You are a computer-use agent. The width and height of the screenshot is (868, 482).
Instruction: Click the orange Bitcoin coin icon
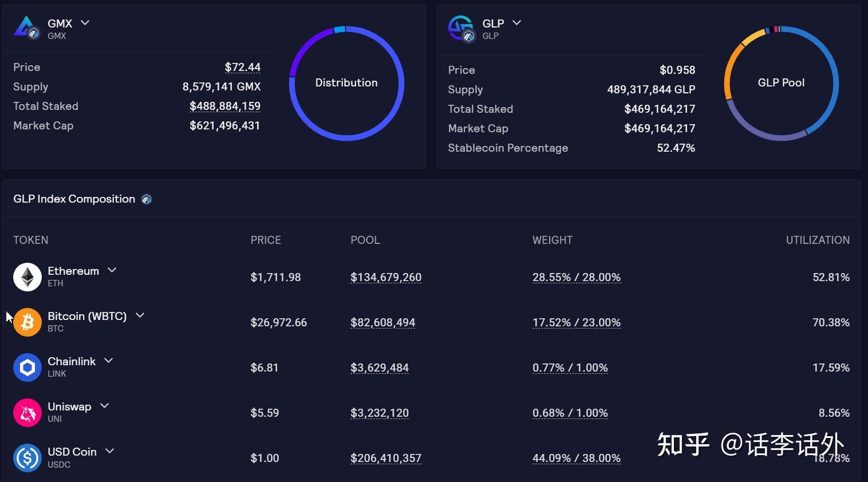[x=27, y=322]
